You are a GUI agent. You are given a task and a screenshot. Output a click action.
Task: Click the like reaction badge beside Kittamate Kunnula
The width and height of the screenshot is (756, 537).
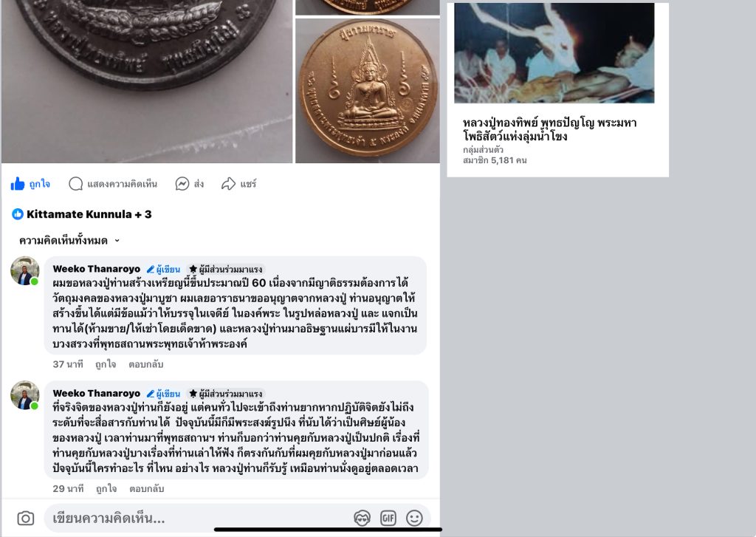(x=18, y=214)
